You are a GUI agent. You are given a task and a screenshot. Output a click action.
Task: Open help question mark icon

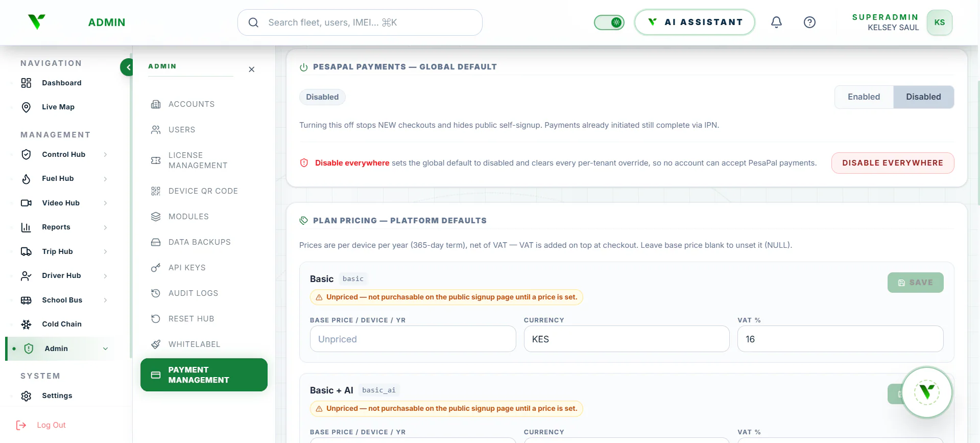coord(809,22)
